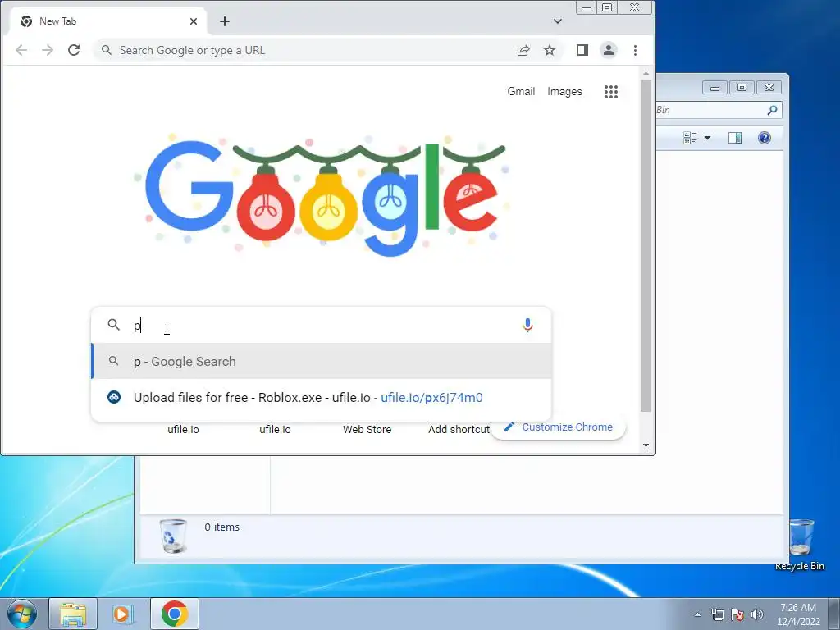Launch Windows Media Player from taskbar

124,614
